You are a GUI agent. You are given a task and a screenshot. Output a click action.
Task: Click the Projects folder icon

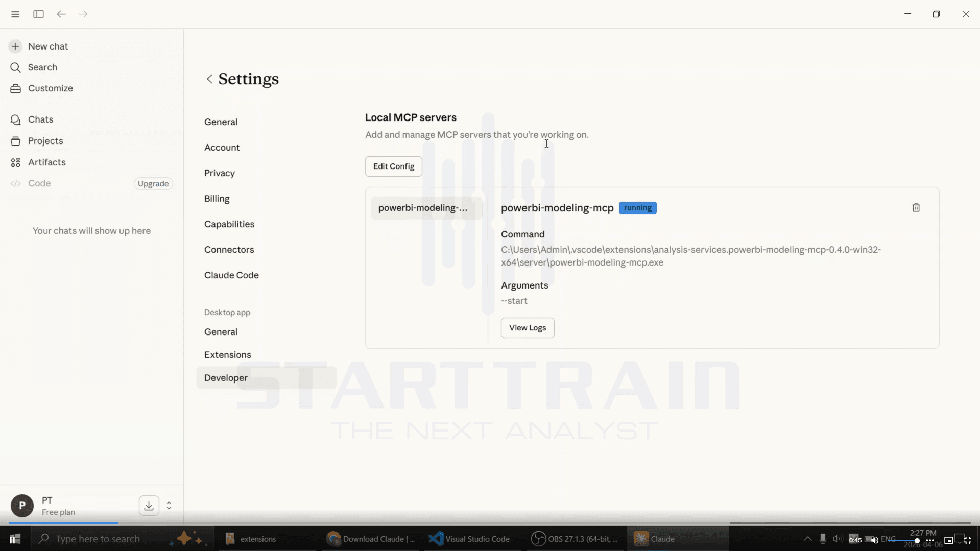tap(15, 141)
